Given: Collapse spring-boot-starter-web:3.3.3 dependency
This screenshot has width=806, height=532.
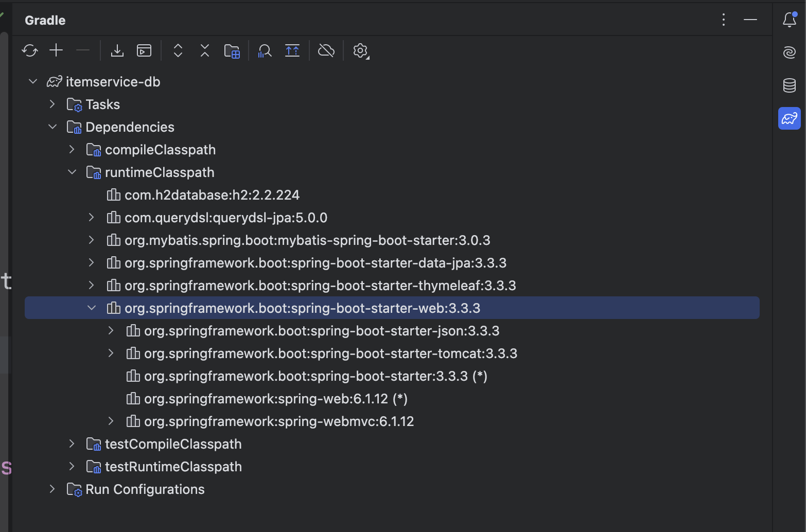Looking at the screenshot, I should click(x=91, y=308).
